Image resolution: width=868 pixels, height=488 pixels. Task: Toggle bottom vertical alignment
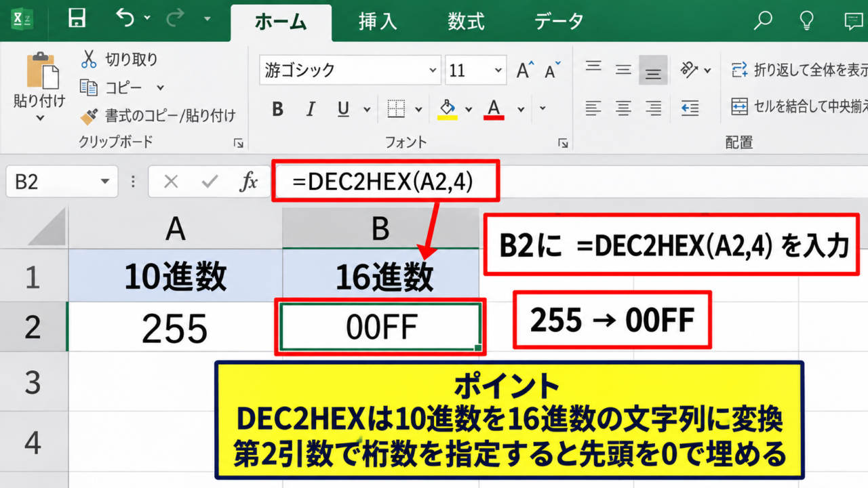pyautogui.click(x=653, y=70)
